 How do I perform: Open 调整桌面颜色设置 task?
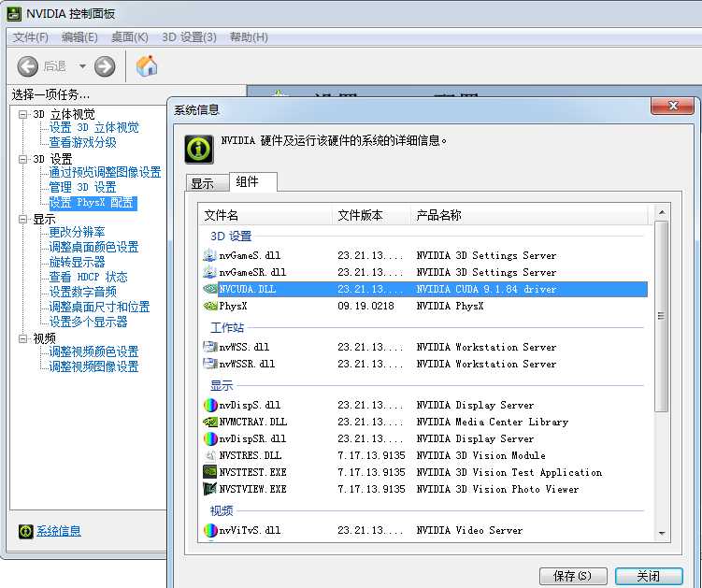click(x=94, y=247)
